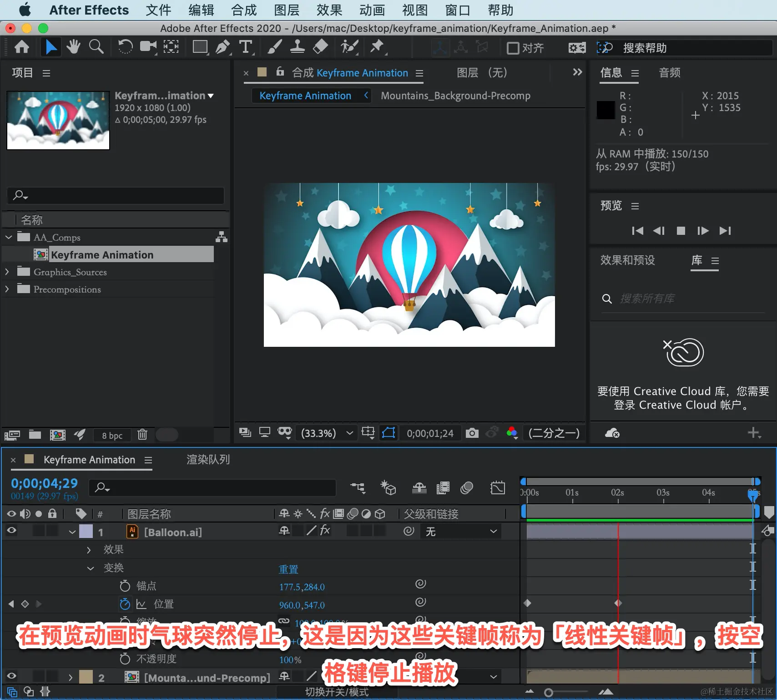The width and height of the screenshot is (777, 700).
Task: Open the 窗口 (Window) menu
Action: click(x=458, y=10)
